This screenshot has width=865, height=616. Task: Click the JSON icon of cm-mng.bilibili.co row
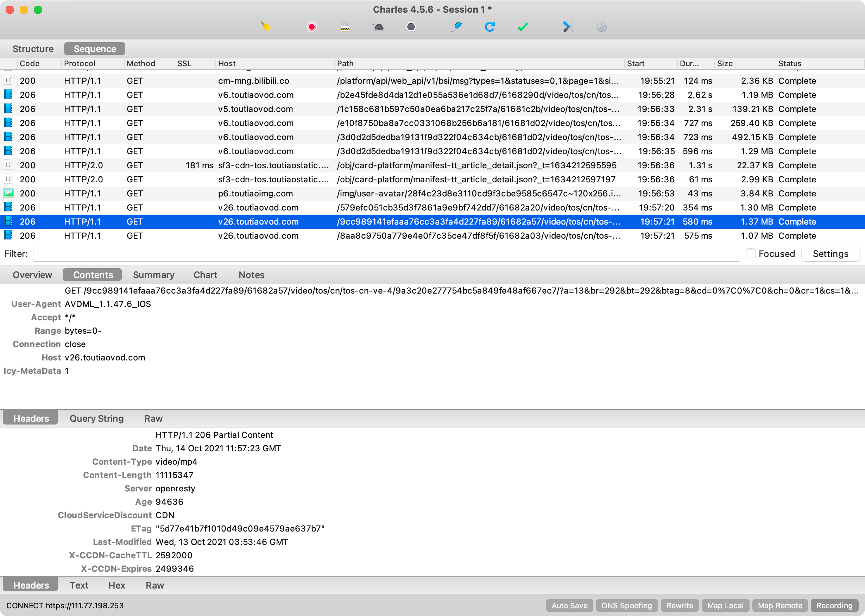click(x=8, y=81)
